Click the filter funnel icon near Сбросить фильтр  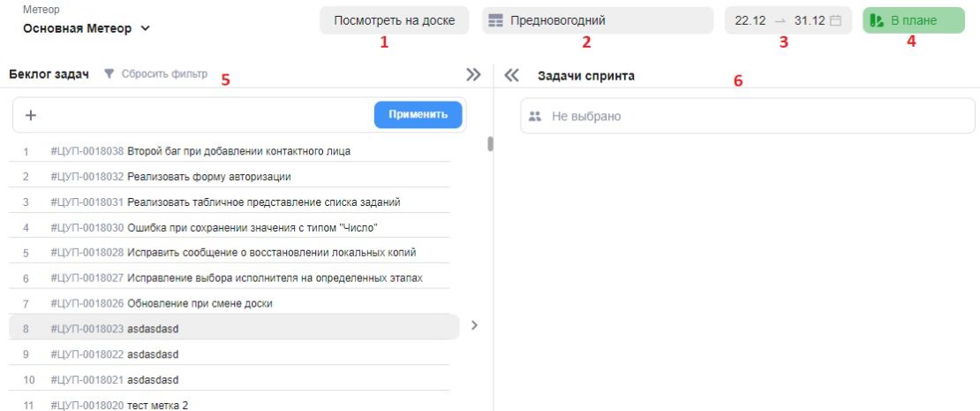(109, 74)
